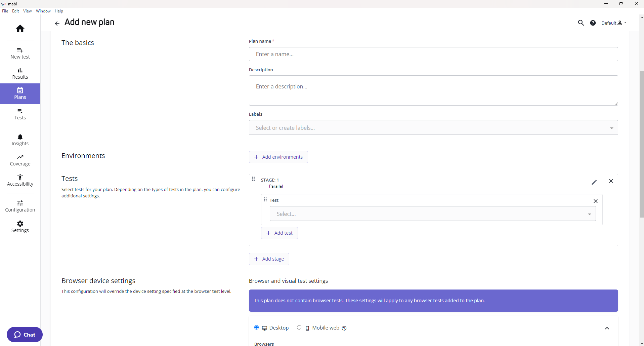Select the New test icon
The image size is (644, 346).
(20, 53)
